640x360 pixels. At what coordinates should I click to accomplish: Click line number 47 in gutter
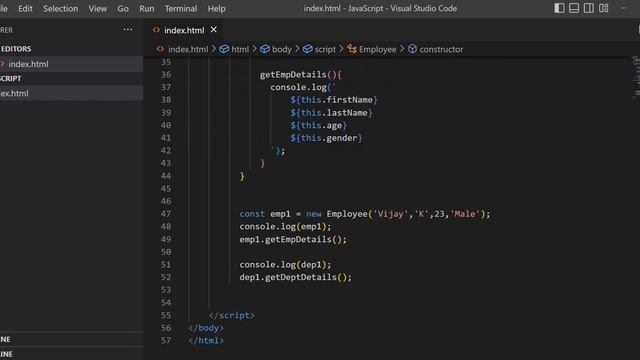coord(166,214)
